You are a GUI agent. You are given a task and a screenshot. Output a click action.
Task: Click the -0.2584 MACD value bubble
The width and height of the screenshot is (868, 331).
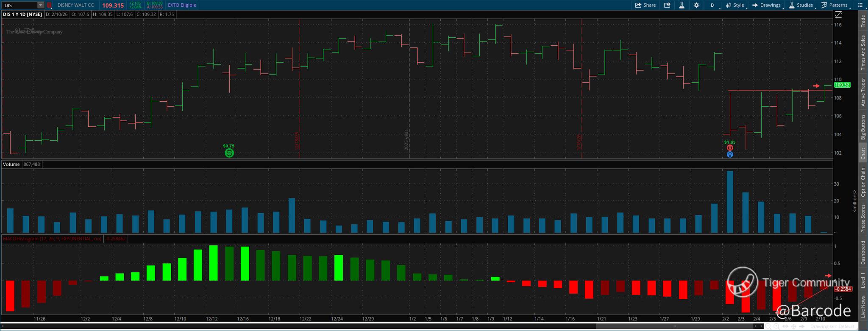click(x=843, y=289)
